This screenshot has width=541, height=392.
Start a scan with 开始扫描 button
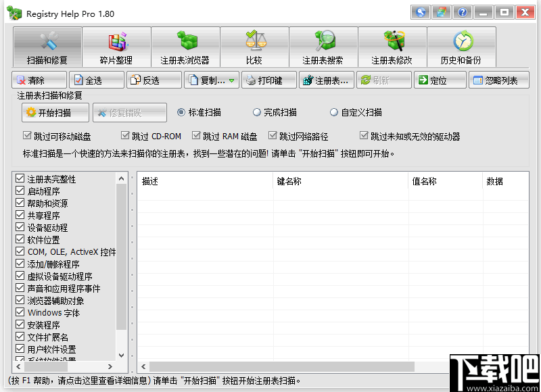click(x=55, y=112)
